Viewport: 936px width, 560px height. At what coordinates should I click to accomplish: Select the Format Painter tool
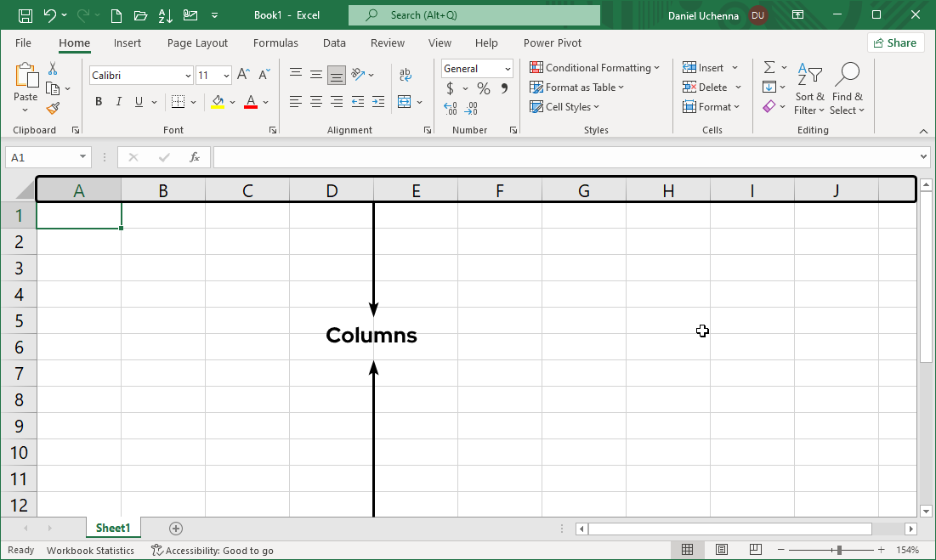pyautogui.click(x=51, y=108)
